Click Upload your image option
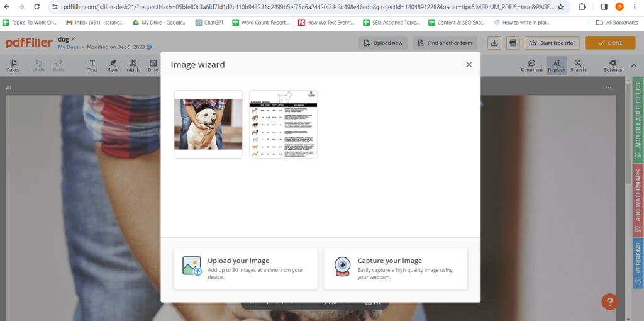Screen dimensions: 644x321 point(245,268)
